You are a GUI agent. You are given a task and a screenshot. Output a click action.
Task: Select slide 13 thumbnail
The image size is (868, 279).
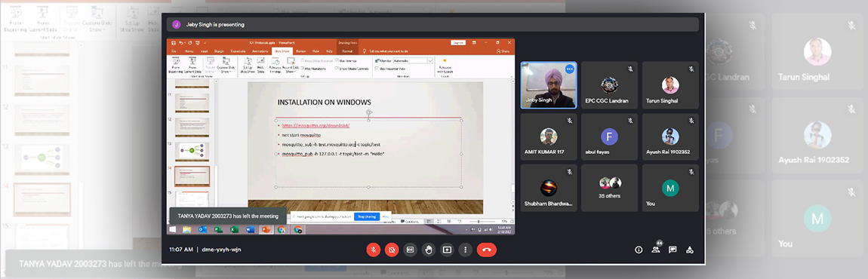(192, 152)
